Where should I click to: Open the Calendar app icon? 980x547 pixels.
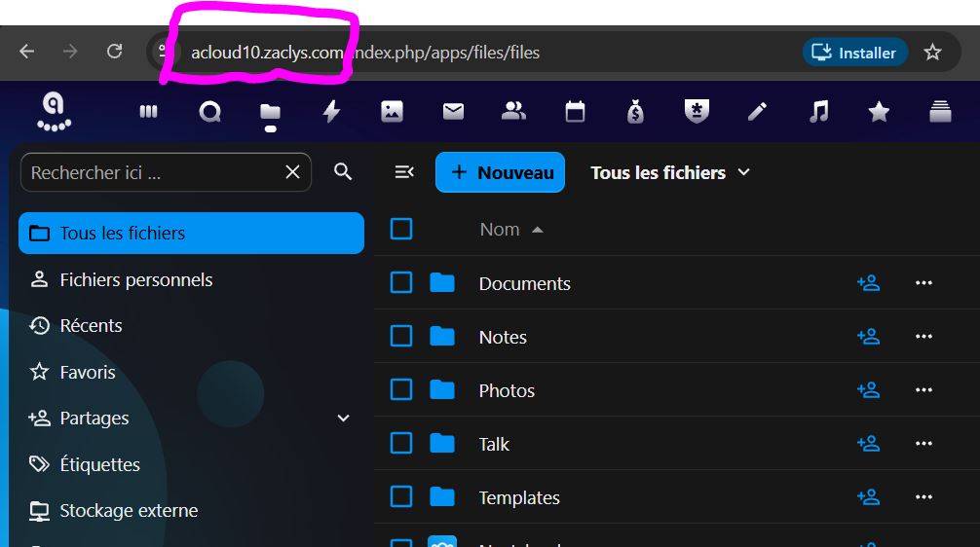click(575, 112)
